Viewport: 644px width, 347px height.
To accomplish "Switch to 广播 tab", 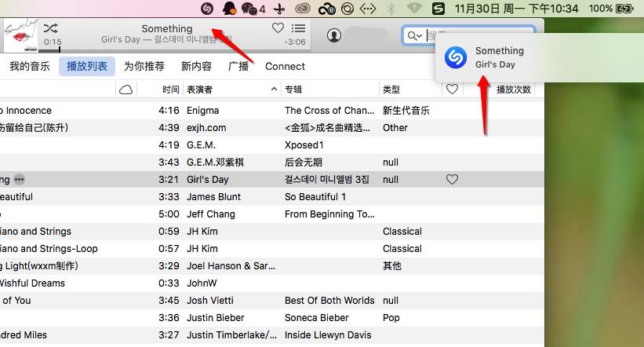I will tap(238, 66).
